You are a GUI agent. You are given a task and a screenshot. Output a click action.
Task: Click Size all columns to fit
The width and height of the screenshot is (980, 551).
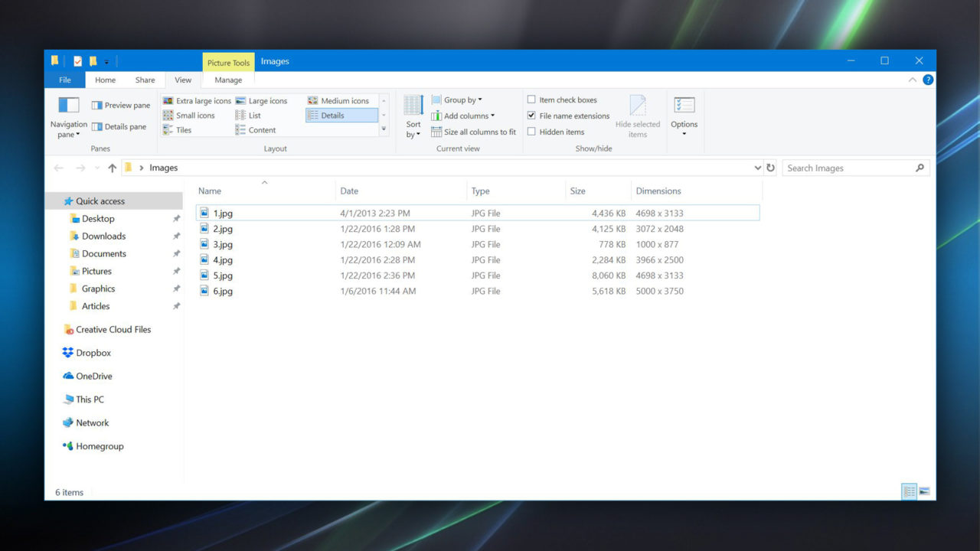coord(473,132)
